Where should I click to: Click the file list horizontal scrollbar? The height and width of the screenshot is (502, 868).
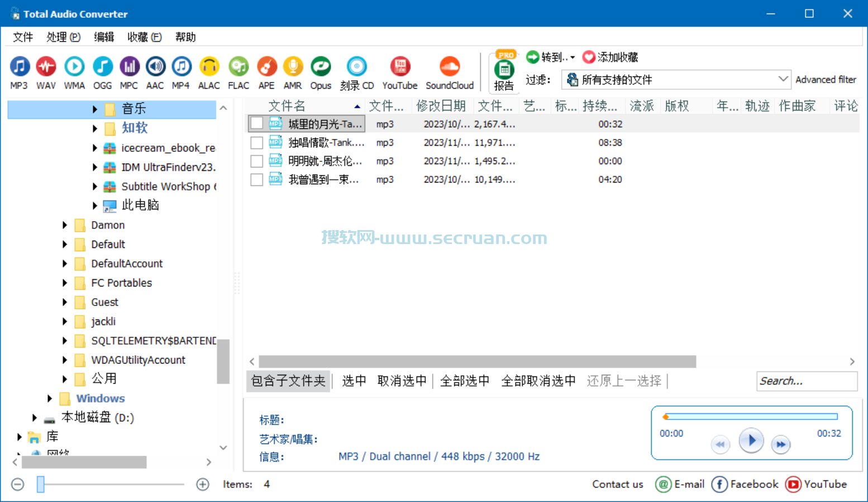tap(477, 362)
